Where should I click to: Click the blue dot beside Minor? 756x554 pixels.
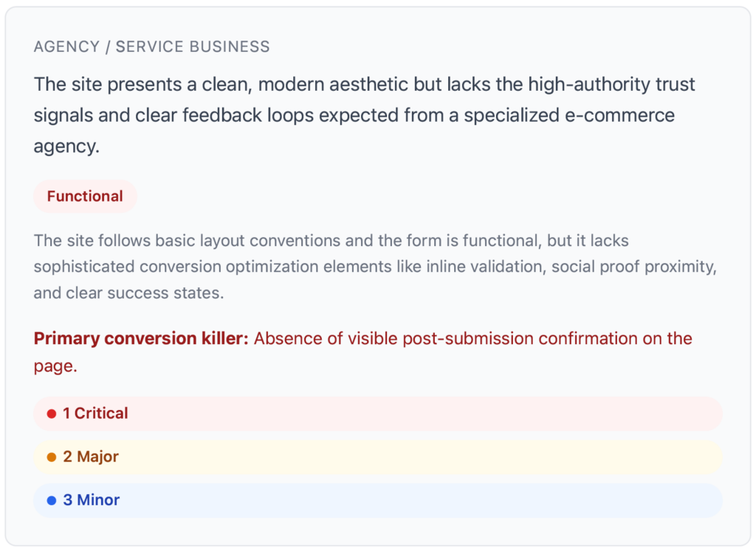52,501
